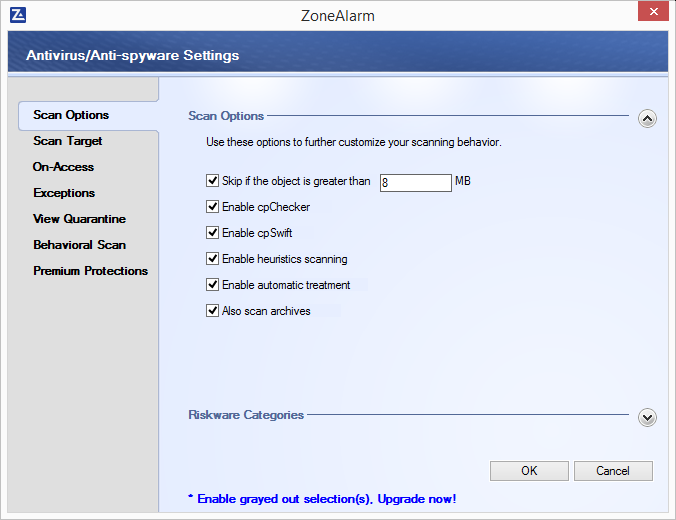Image resolution: width=676 pixels, height=520 pixels.
Task: Select Premium Protections in sidebar
Action: tap(91, 271)
